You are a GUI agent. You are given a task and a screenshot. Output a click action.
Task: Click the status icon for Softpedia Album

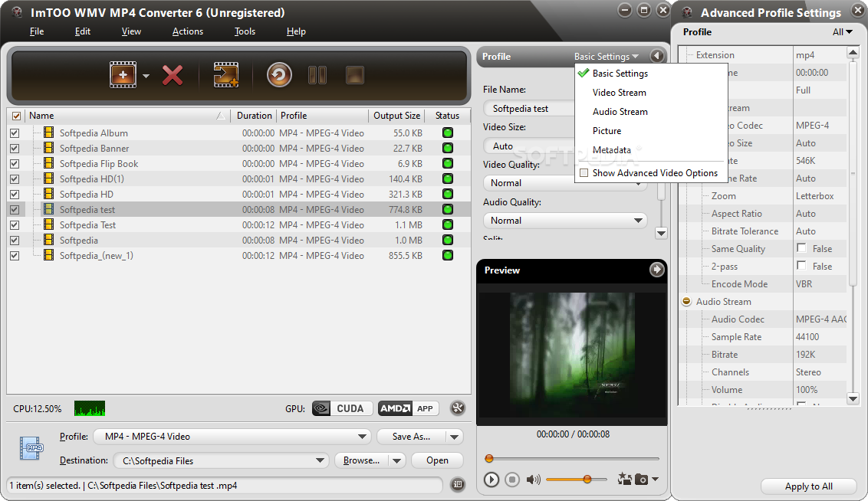click(447, 133)
